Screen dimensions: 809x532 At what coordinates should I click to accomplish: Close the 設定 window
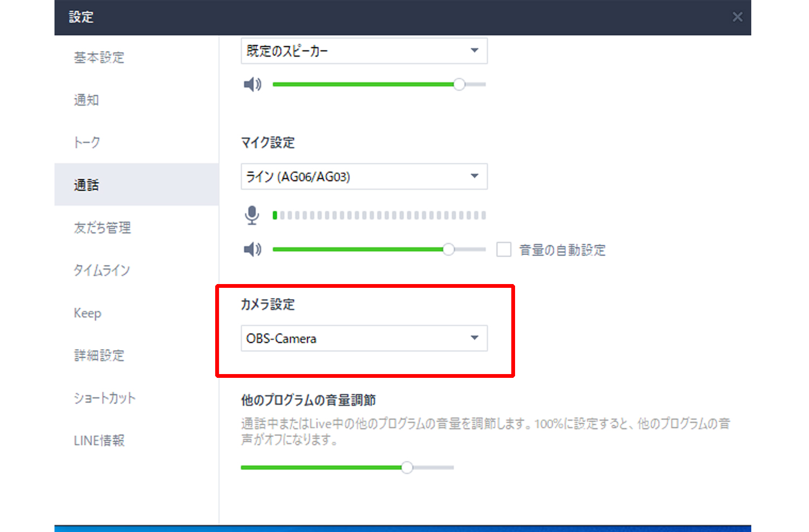pos(737,17)
